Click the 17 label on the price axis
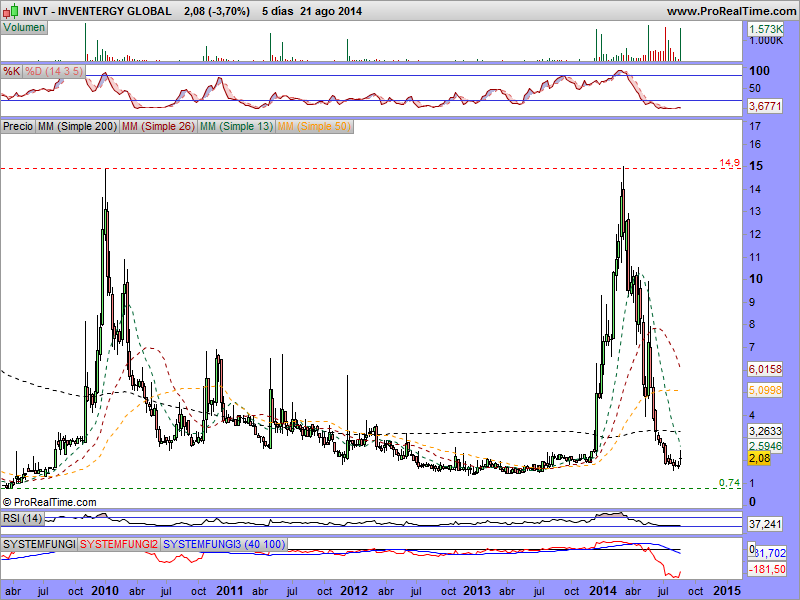The image size is (800, 600). coord(755,126)
